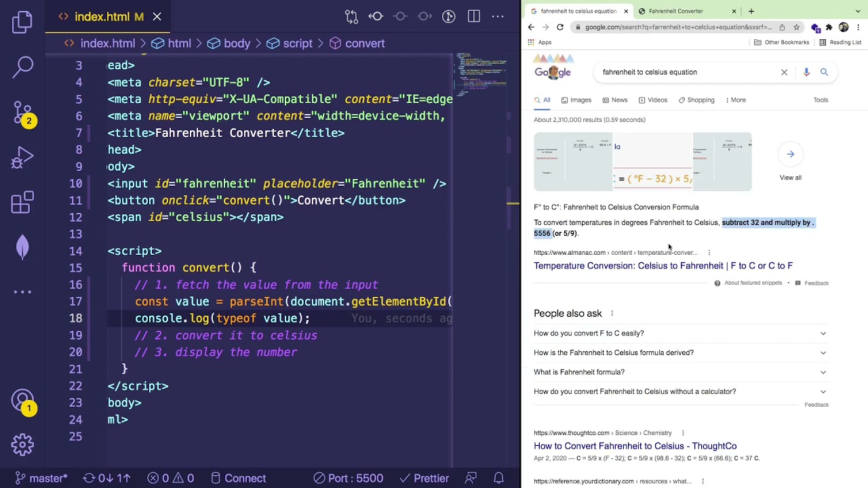Show additional activity bar views ellipsis
The image size is (868, 488).
tap(22, 292)
